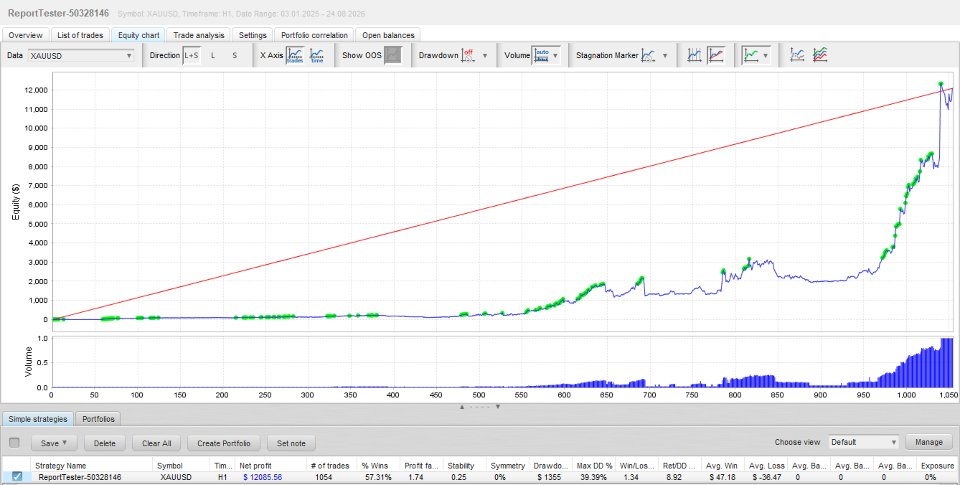Select L (long only) direction
Image resolution: width=960 pixels, height=485 pixels.
click(213, 55)
